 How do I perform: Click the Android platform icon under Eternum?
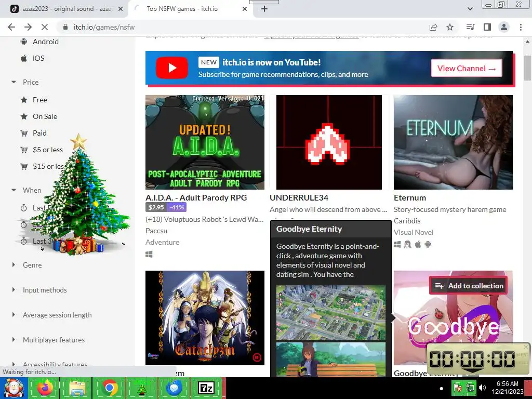(x=428, y=244)
